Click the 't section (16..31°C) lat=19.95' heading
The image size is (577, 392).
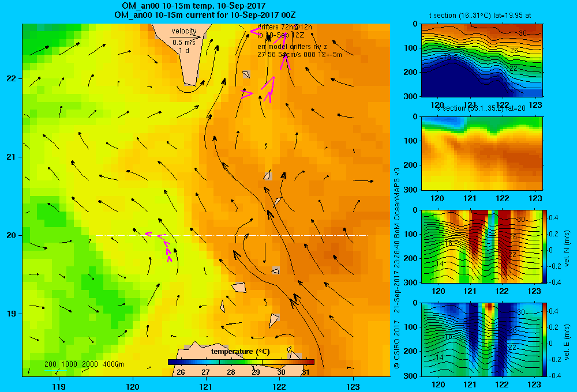pos(480,16)
